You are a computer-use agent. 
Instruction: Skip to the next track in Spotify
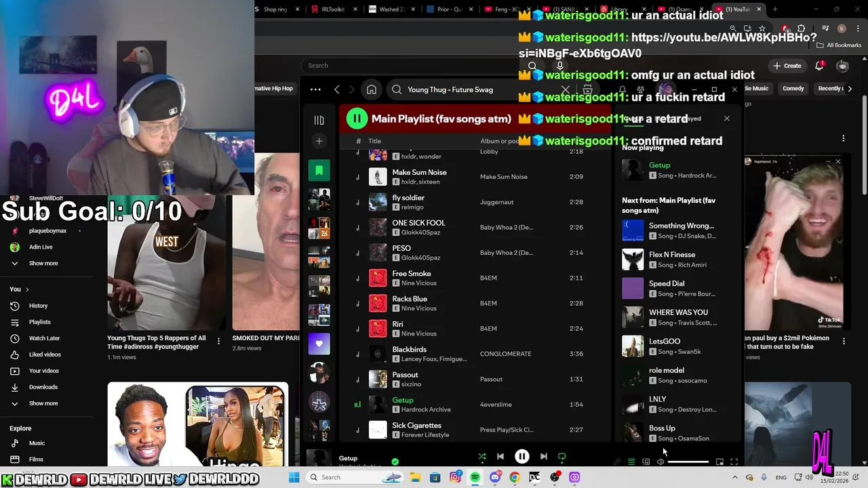tap(543, 457)
